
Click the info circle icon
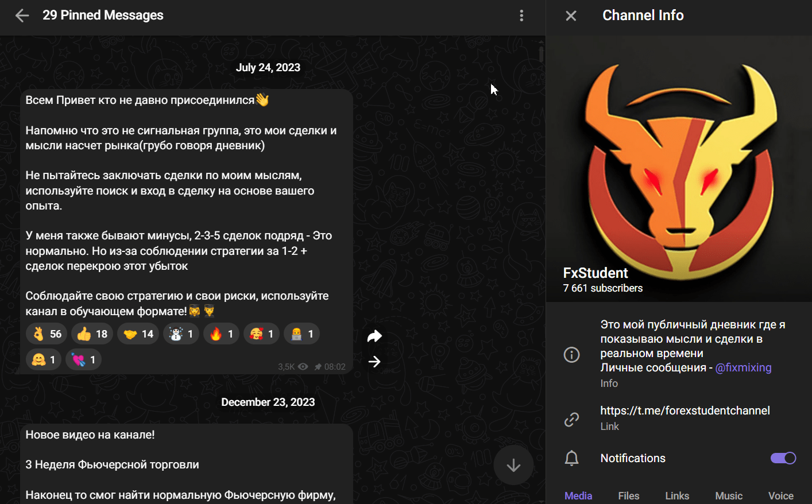571,355
